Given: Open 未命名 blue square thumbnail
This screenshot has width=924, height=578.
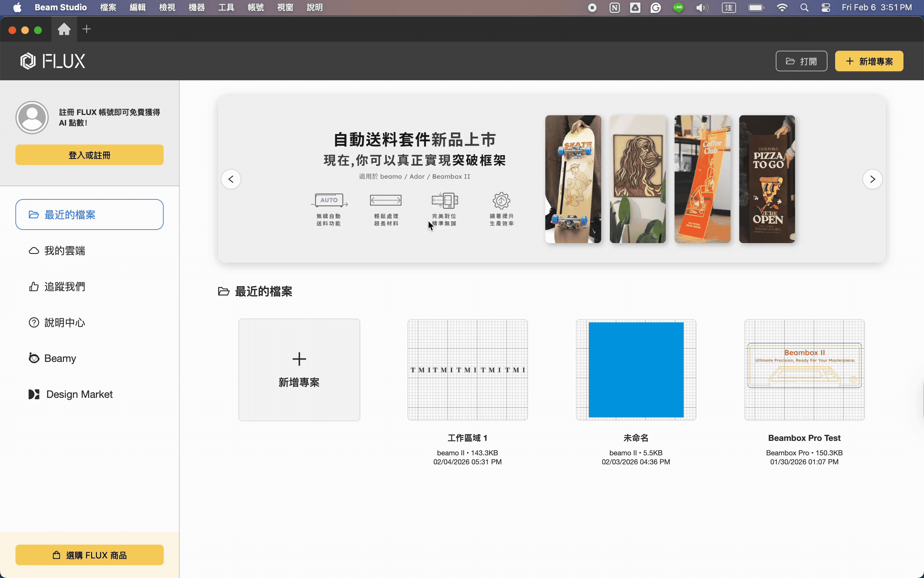Looking at the screenshot, I should 636,370.
